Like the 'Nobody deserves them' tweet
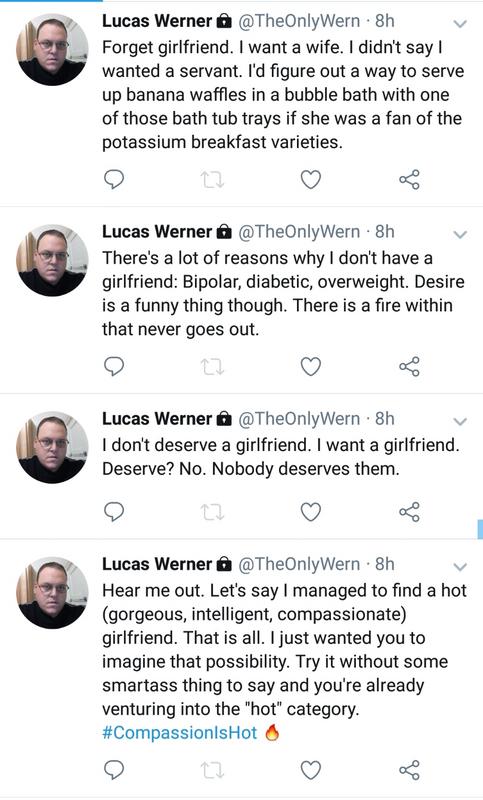 (x=311, y=512)
